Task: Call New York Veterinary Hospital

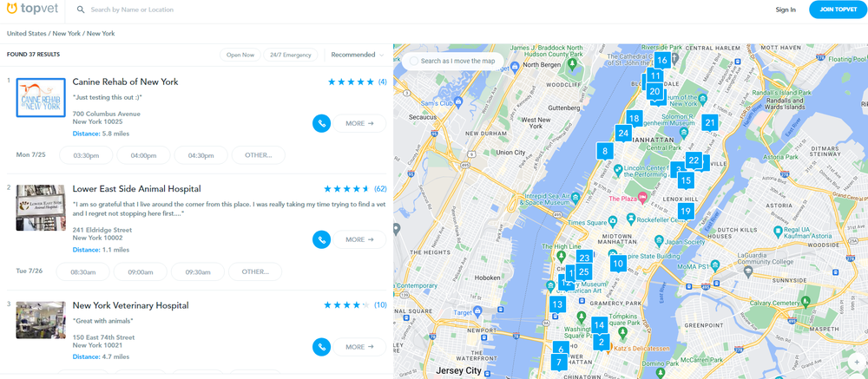Action: point(321,347)
